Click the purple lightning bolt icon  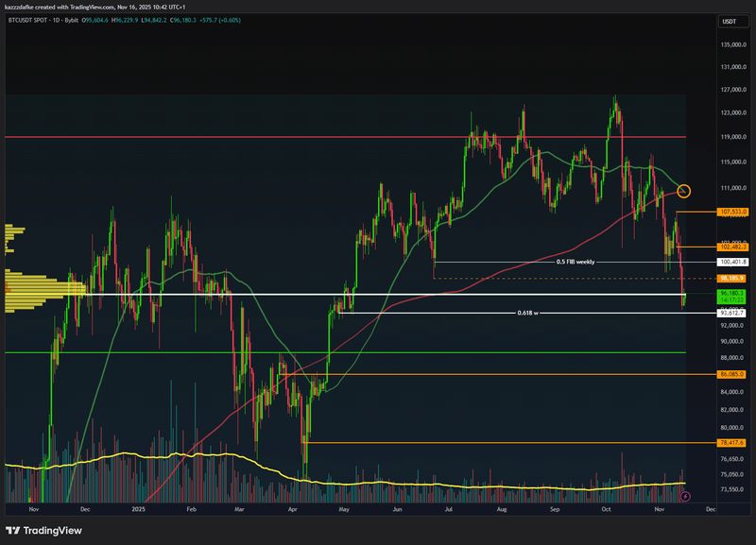685,496
